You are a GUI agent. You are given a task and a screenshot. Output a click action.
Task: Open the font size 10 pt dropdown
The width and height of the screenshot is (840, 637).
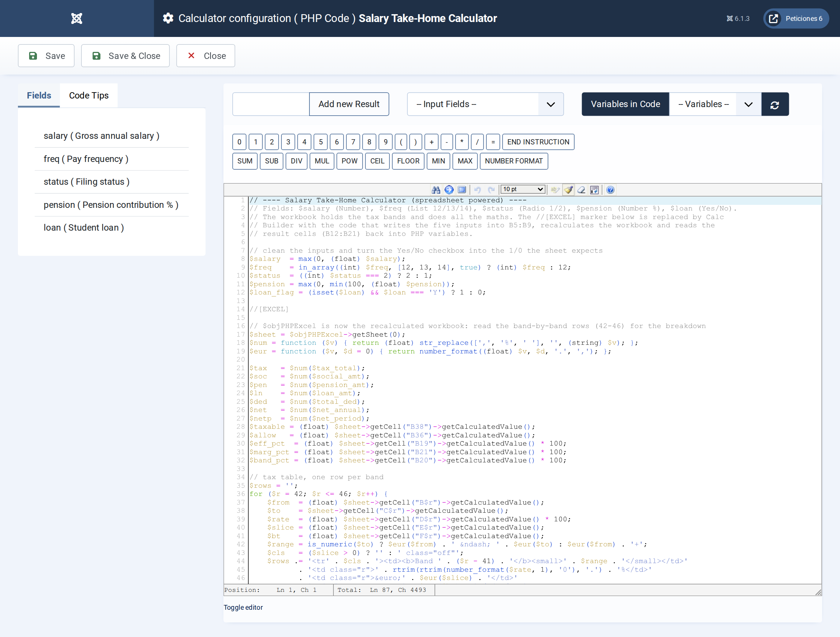523,189
